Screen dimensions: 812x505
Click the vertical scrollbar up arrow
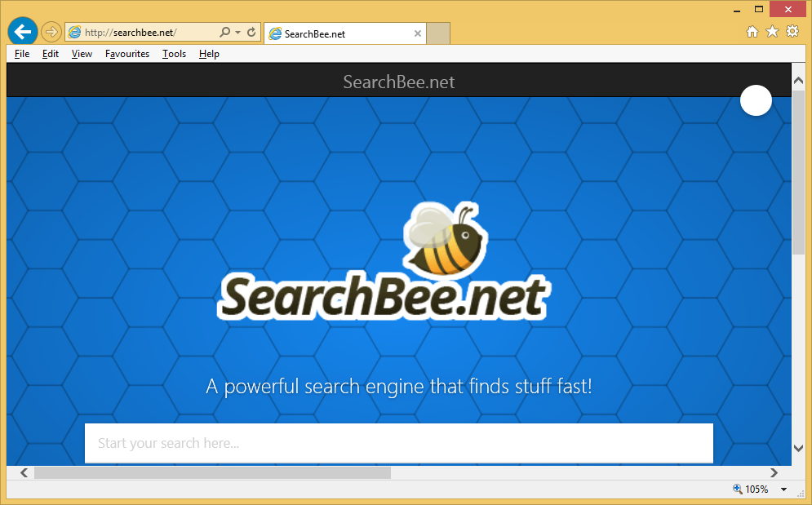(799, 80)
